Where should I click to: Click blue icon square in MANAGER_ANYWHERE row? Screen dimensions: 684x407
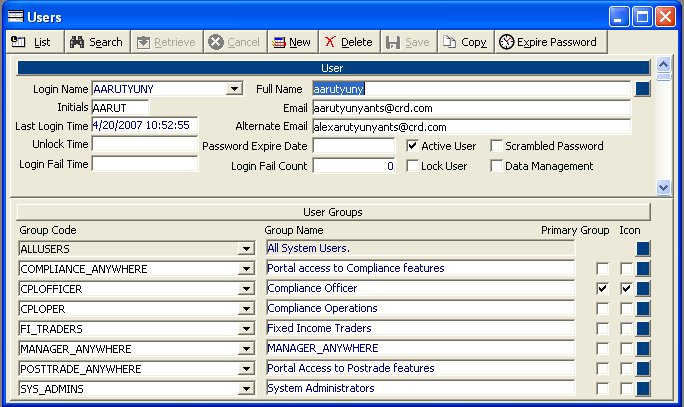click(x=643, y=349)
